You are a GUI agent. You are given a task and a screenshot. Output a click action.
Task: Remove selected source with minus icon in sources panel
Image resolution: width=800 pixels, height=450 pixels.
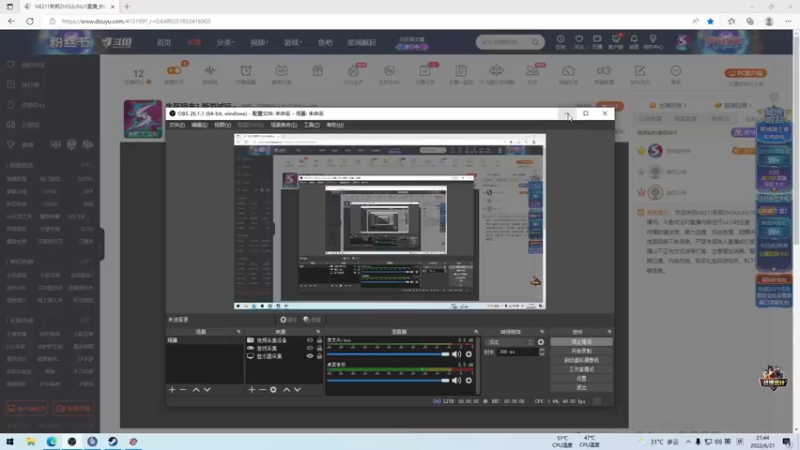[262, 389]
